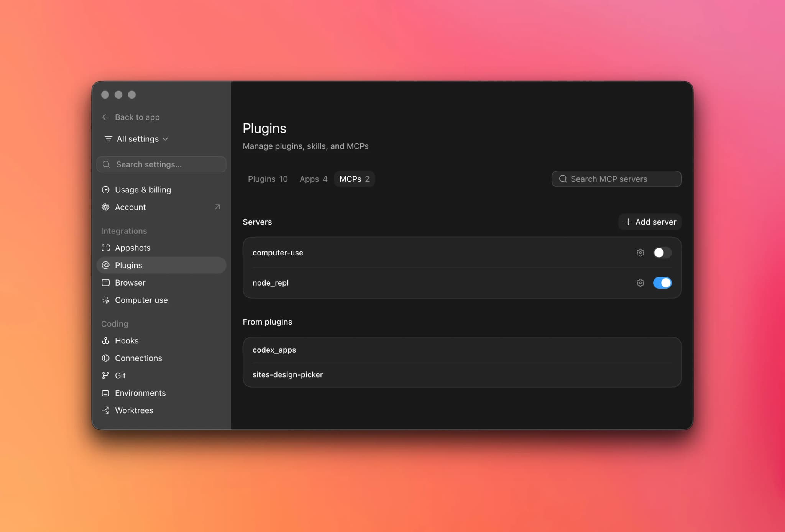The width and height of the screenshot is (785, 532).
Task: Click the Account logo icon in sidebar
Action: pos(106,207)
